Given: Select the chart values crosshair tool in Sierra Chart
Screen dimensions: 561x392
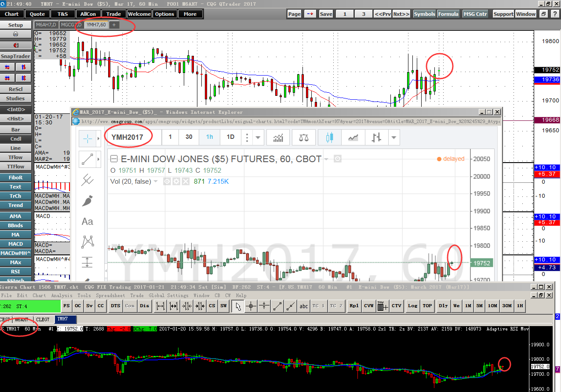Looking at the screenshot, I should (x=251, y=306).
